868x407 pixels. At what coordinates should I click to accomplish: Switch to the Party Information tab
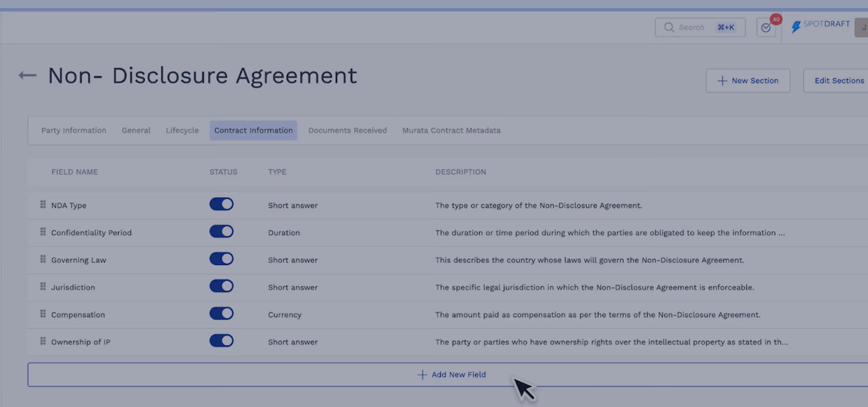[74, 131]
